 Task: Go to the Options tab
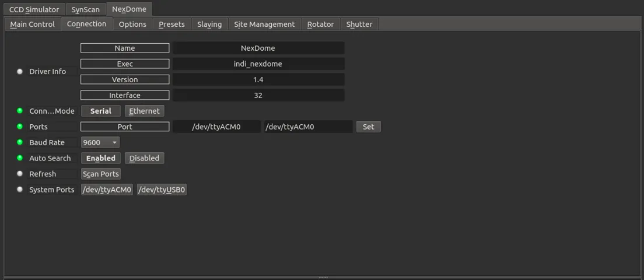pyautogui.click(x=132, y=24)
